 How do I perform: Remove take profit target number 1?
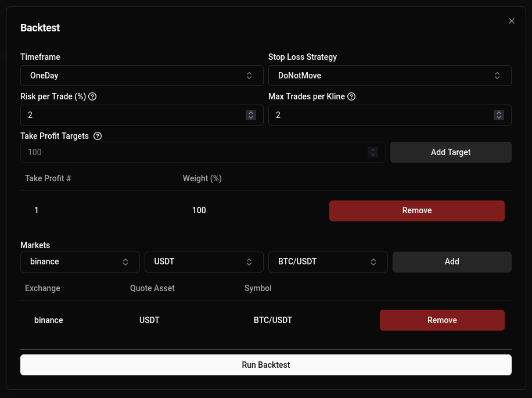pyautogui.click(x=417, y=210)
